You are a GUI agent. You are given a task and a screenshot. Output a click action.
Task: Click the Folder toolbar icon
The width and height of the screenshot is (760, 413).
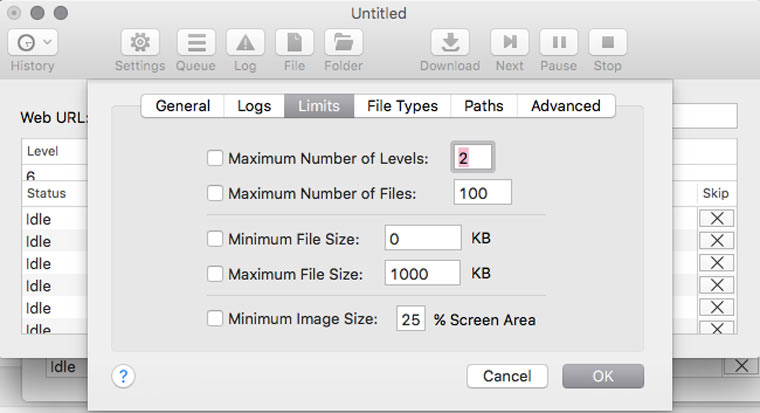pos(343,43)
